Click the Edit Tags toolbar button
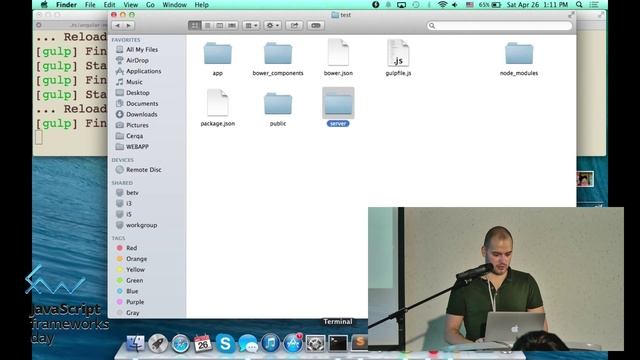 coord(316,25)
